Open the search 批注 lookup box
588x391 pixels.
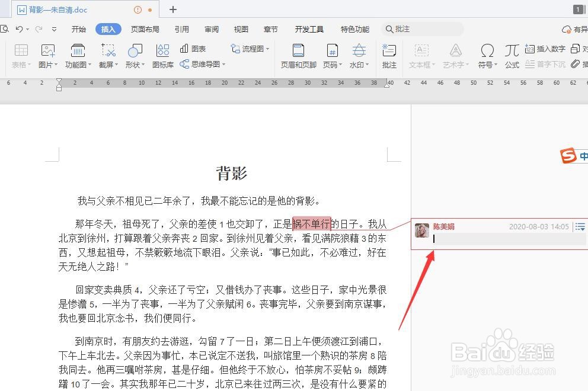point(422,28)
